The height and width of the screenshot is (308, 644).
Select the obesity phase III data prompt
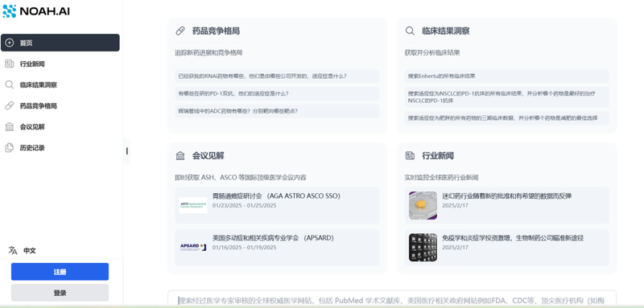[507, 118]
